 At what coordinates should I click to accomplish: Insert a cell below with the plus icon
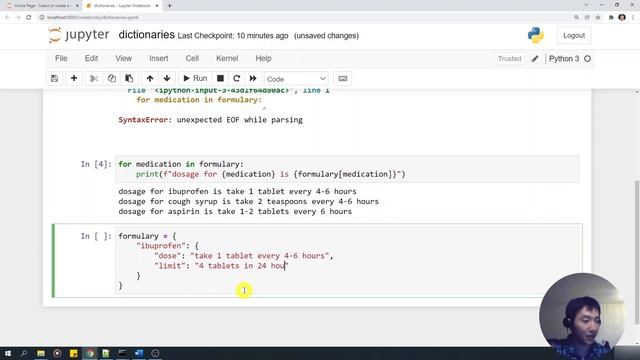click(x=74, y=78)
